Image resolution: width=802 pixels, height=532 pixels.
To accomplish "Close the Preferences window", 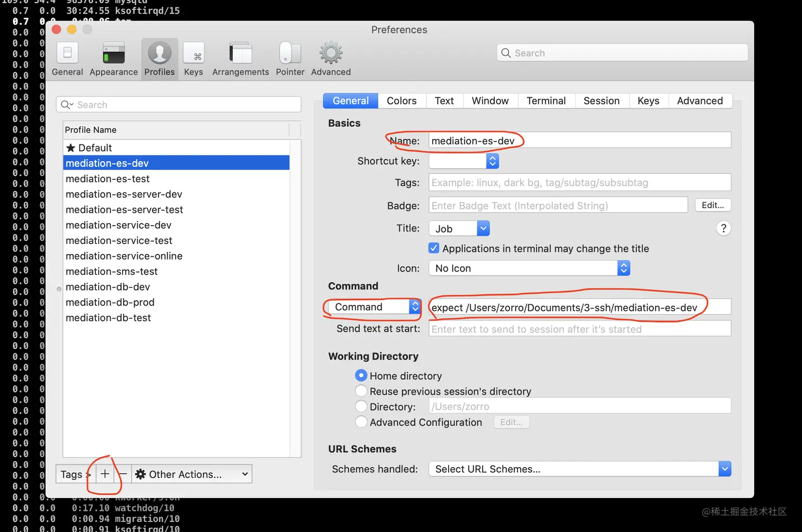I will pos(57,30).
